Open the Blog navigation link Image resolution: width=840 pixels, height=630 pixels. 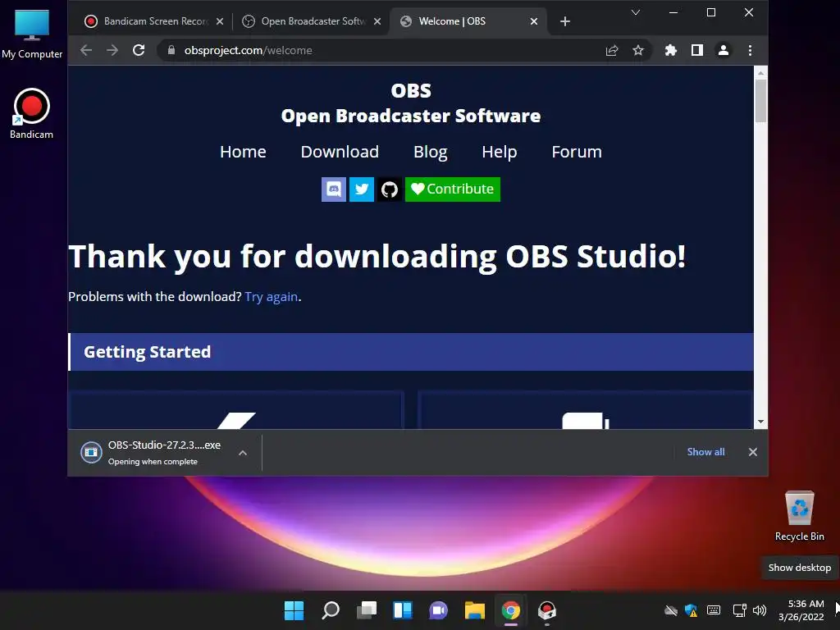[430, 152]
